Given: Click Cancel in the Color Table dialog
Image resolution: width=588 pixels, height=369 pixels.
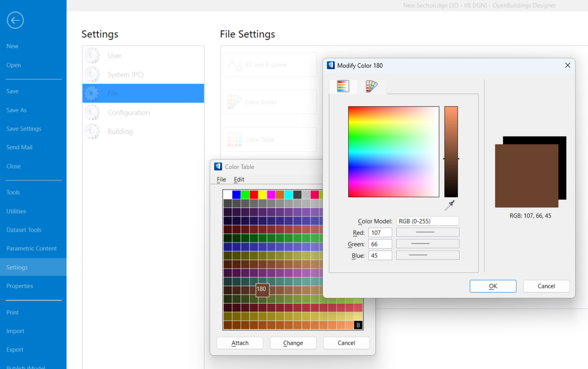Looking at the screenshot, I should 346,343.
